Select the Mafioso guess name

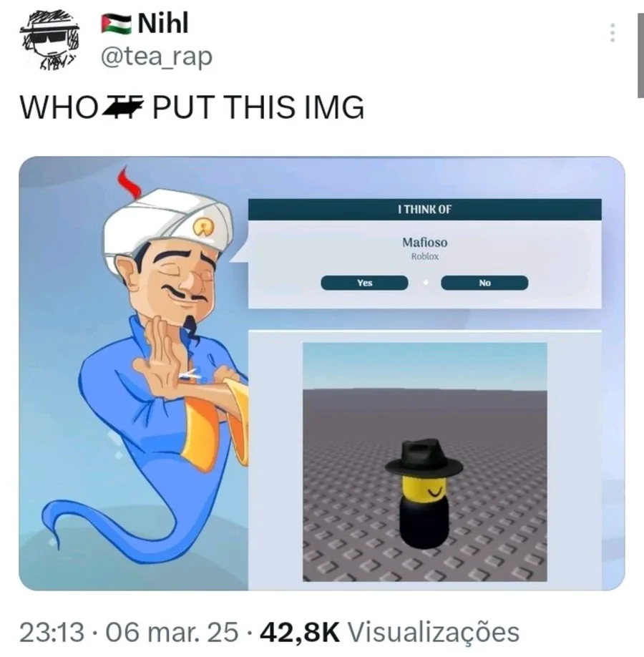(425, 243)
